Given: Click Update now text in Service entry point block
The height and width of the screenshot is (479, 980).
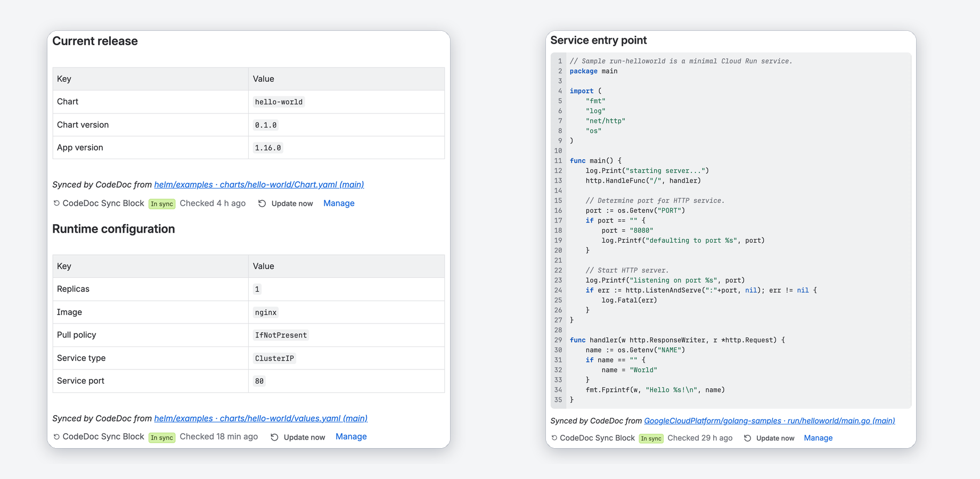Looking at the screenshot, I should tap(775, 438).
